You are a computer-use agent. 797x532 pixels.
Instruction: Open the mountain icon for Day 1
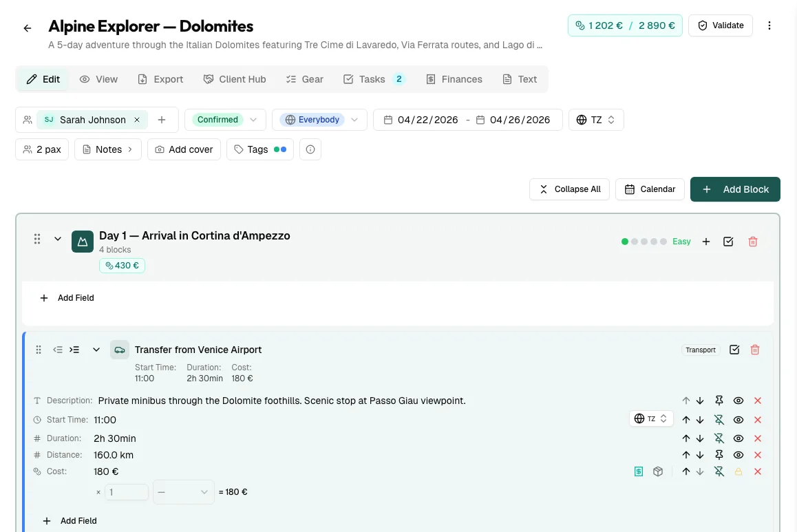[82, 242]
